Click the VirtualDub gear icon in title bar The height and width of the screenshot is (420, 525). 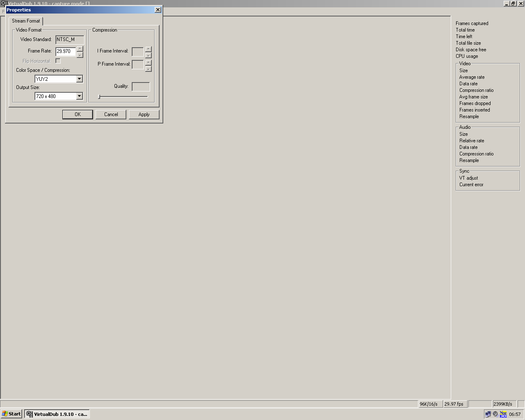point(4,3)
